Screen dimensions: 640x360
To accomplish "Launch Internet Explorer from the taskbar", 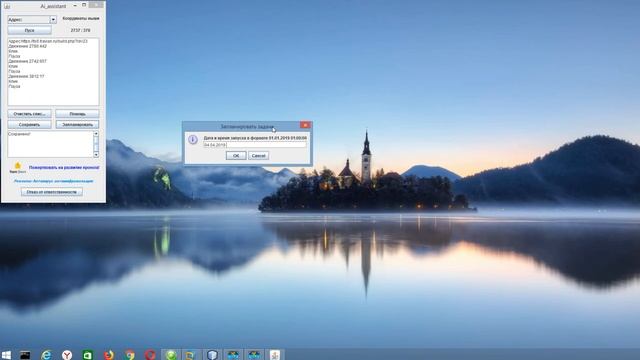I will tap(46, 355).
